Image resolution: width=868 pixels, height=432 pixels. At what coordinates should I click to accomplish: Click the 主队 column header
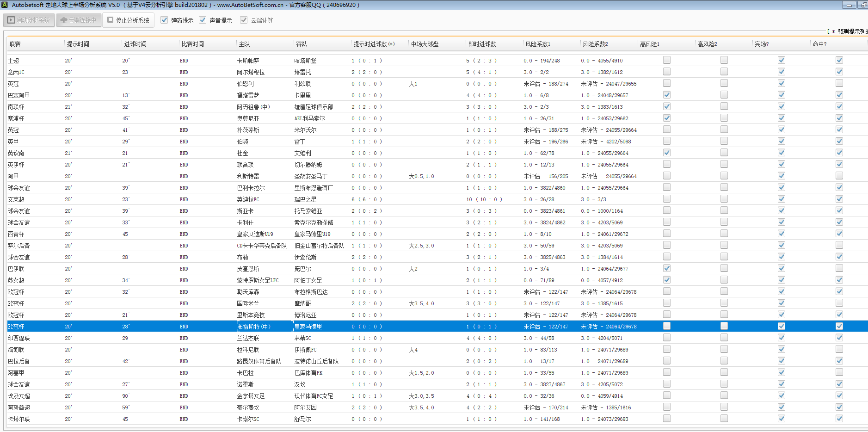click(244, 44)
